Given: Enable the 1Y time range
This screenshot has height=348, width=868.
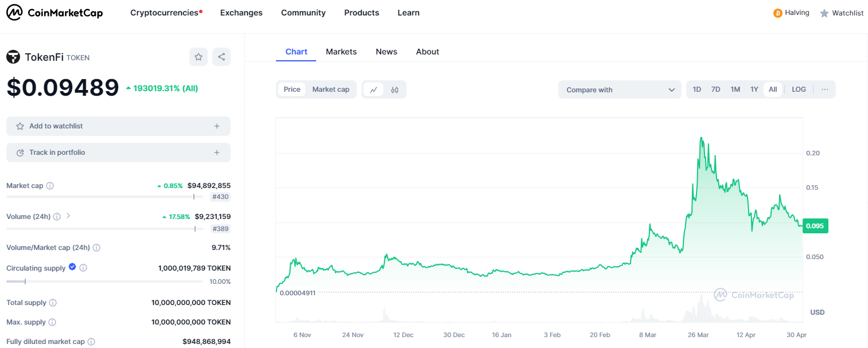Looking at the screenshot, I should (754, 89).
